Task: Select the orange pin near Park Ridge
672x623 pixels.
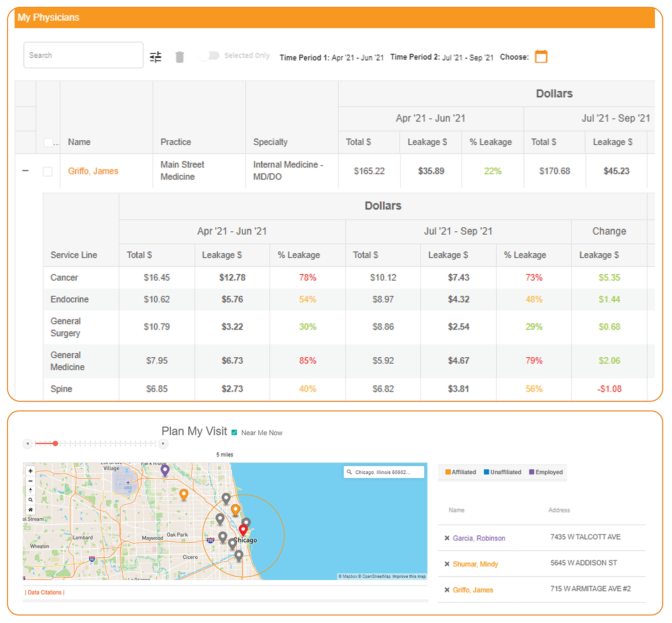Action: coord(184,495)
